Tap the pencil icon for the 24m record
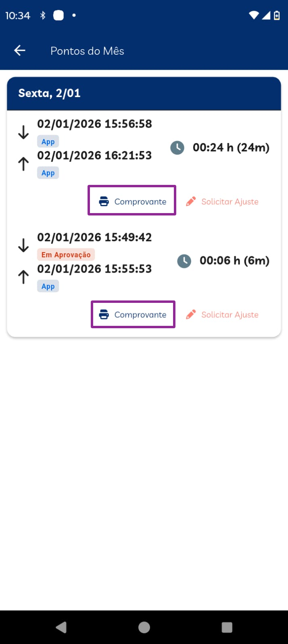The width and height of the screenshot is (288, 644). (191, 201)
